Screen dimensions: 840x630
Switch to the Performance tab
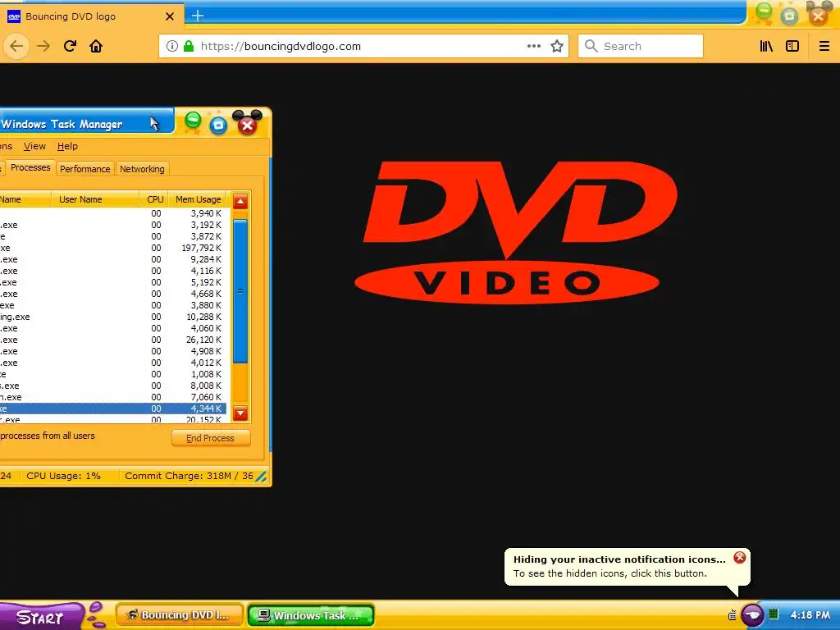(x=84, y=169)
